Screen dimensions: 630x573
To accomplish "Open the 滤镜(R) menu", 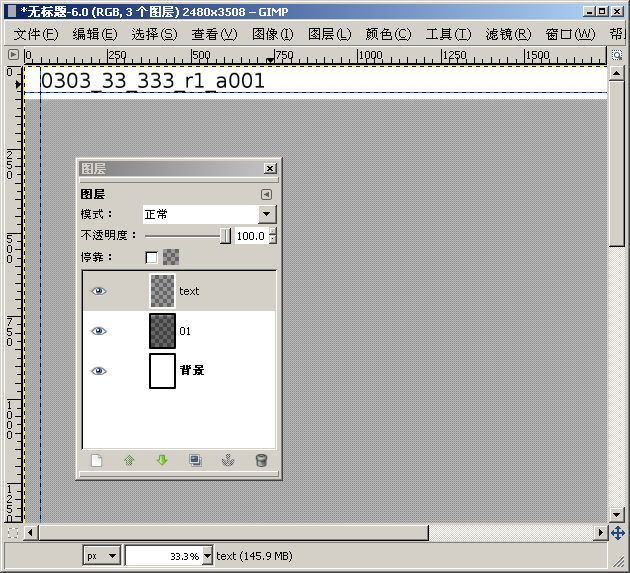I will click(x=508, y=34).
